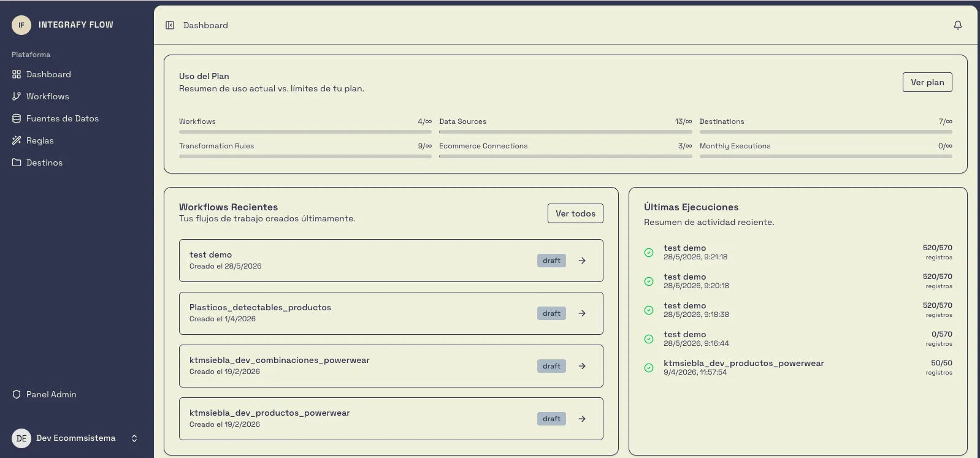Click the IF logo avatar
This screenshot has width=980, height=458.
pyautogui.click(x=21, y=25)
